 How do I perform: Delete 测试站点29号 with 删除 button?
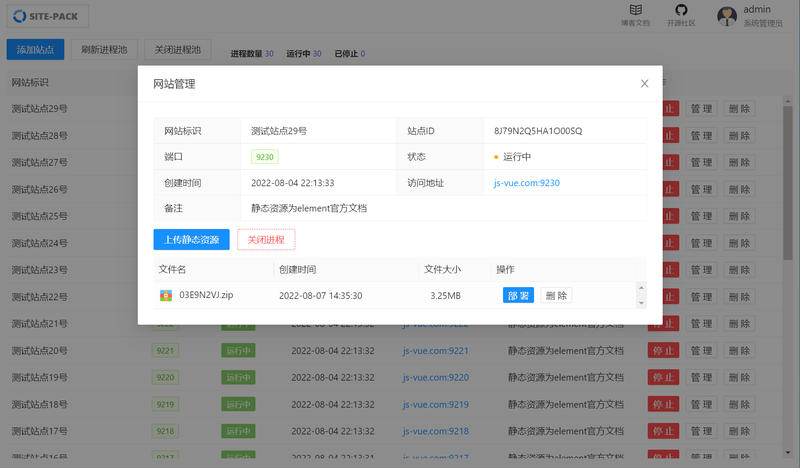[739, 109]
